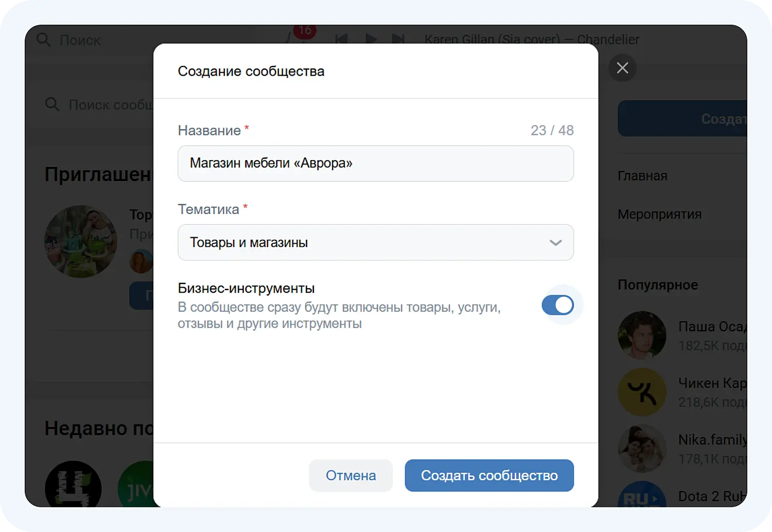Screen dimensions: 772x532
Task: Click the search magnifier icon in top bar
Action: pos(44,40)
